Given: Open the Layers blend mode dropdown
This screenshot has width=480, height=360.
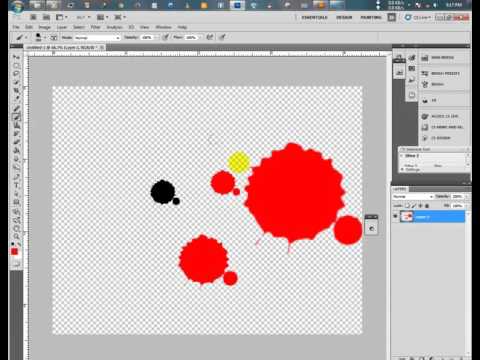Looking at the screenshot, I should tap(413, 197).
